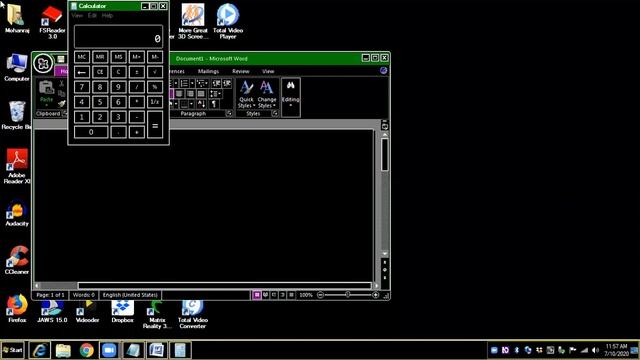This screenshot has height=360, width=640.
Task: Open the borders dropdown arrow in Paragraph group
Action: click(x=191, y=104)
